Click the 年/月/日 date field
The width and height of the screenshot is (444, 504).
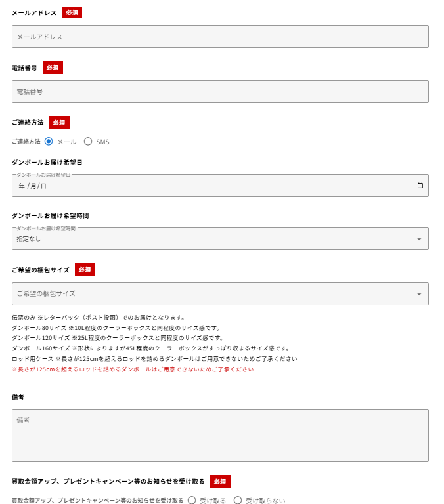(x=220, y=186)
